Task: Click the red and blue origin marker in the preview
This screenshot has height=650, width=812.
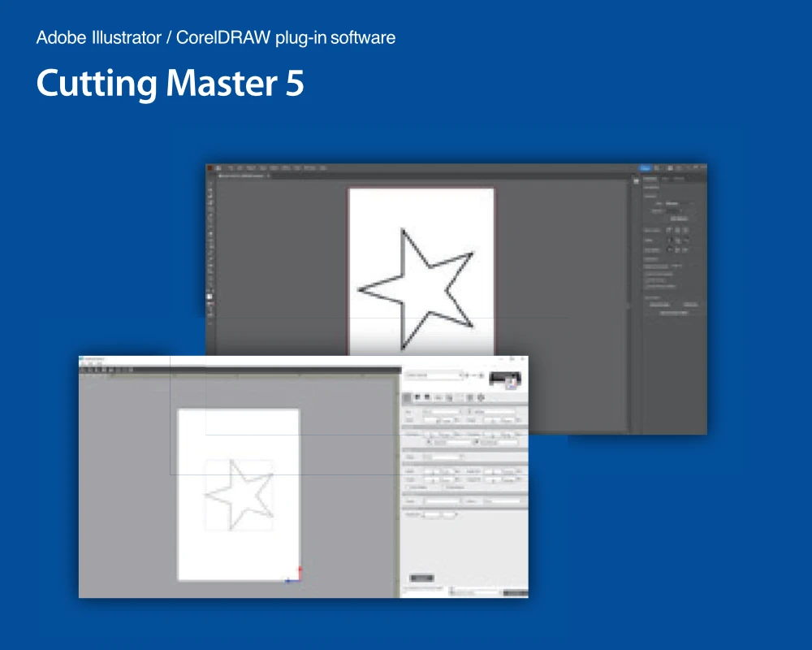Action: [x=294, y=575]
